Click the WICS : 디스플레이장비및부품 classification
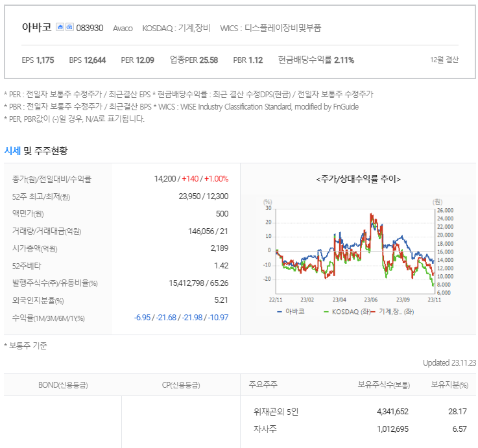Screen dimensions: 478x448 pyautogui.click(x=270, y=28)
